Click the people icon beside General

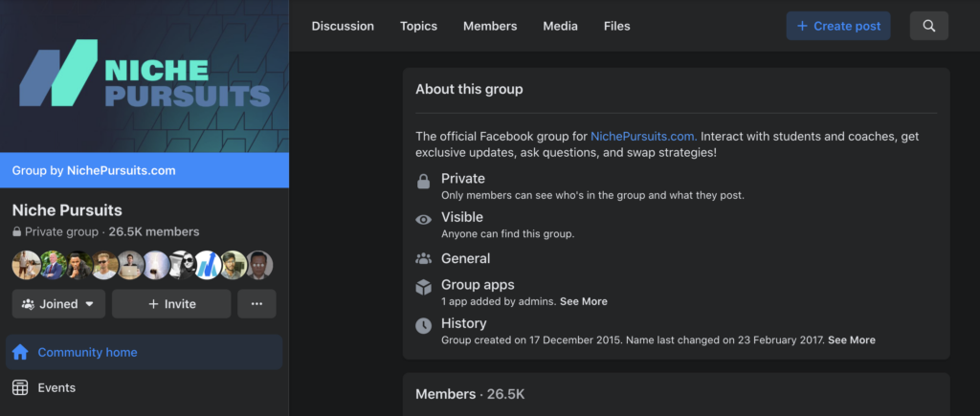(x=423, y=258)
